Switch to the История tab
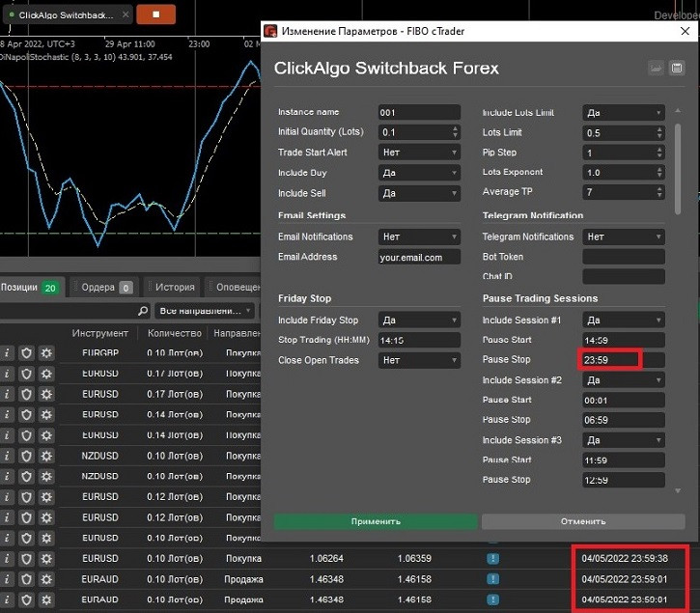 [174, 287]
